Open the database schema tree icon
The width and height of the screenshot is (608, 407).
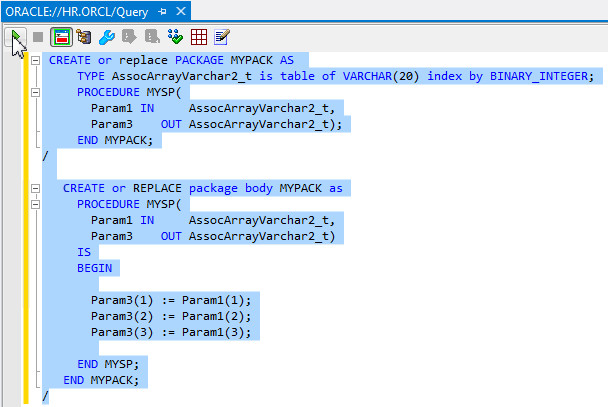click(x=84, y=37)
